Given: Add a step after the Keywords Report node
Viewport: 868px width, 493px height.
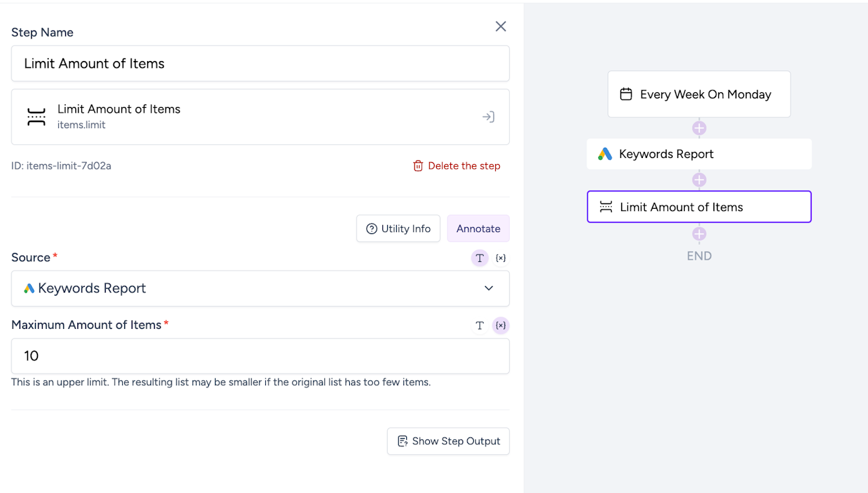Looking at the screenshot, I should [699, 180].
